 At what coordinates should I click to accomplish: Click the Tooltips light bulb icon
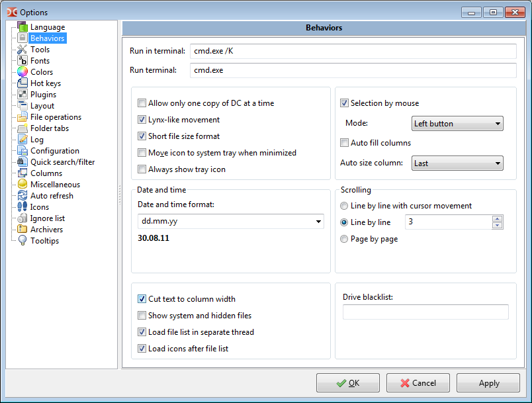(22, 240)
